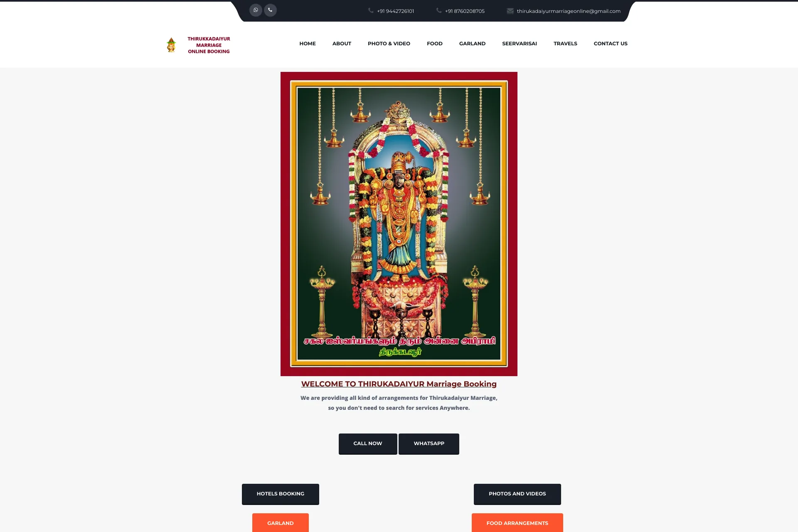Click CALL NOW button on homepage
798x532 pixels.
pos(367,443)
